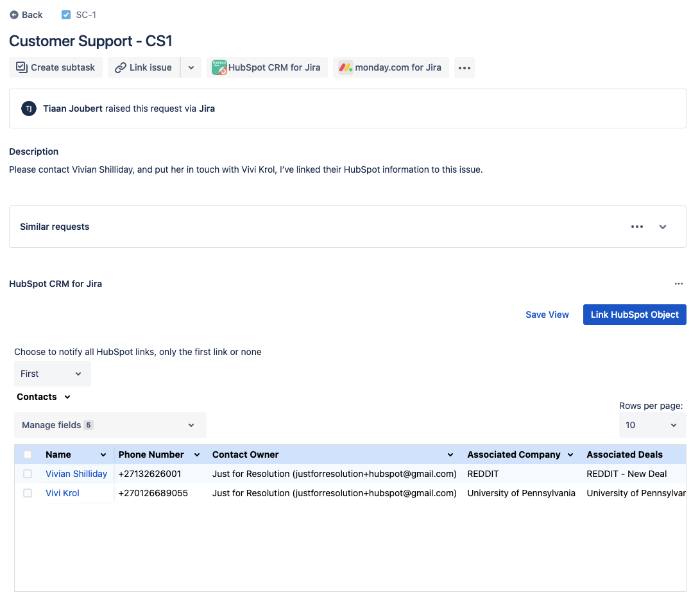Click the Save View link
This screenshot has width=700, height=606.
(x=547, y=315)
